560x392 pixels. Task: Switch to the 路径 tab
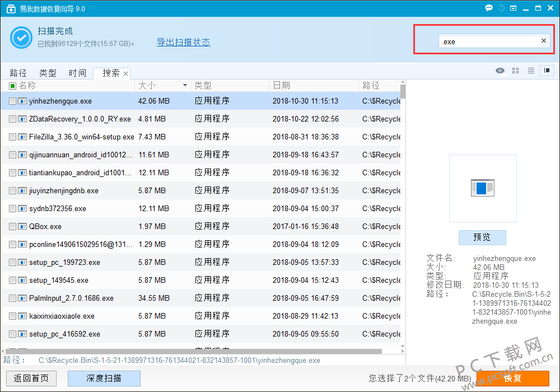18,73
